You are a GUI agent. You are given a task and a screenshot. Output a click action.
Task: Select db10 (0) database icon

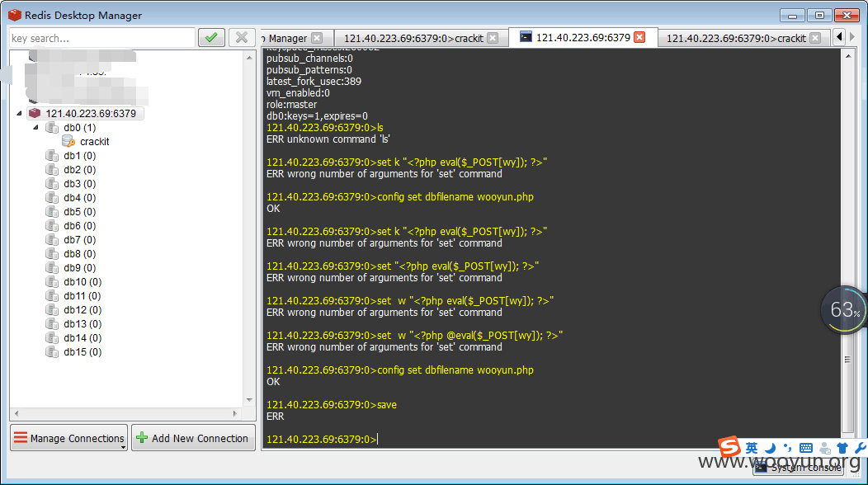52,282
